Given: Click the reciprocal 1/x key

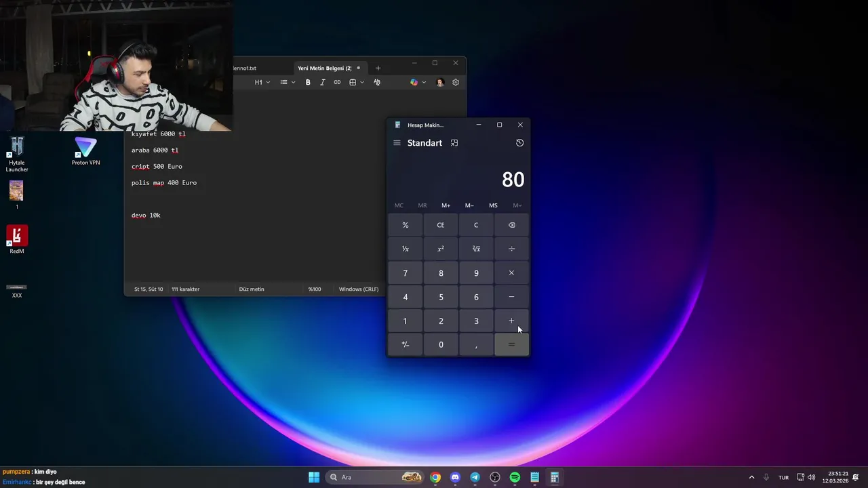Looking at the screenshot, I should 406,249.
